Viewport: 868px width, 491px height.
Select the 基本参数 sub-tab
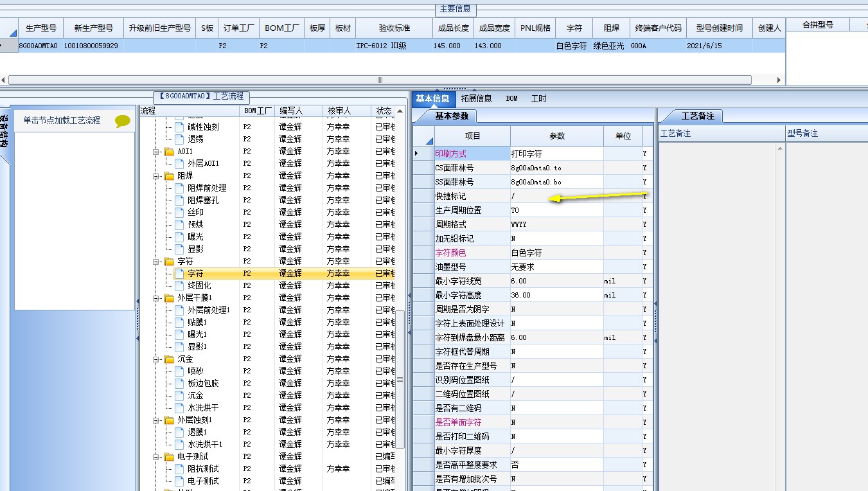click(x=451, y=116)
